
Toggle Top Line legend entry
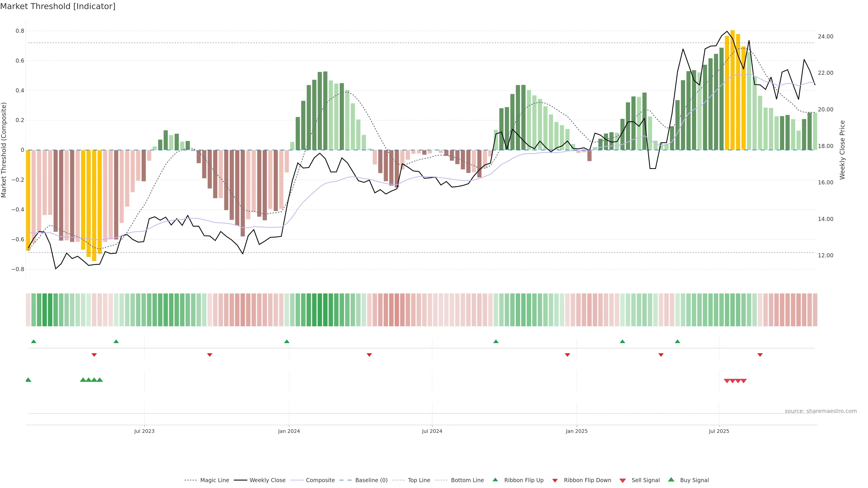point(419,480)
